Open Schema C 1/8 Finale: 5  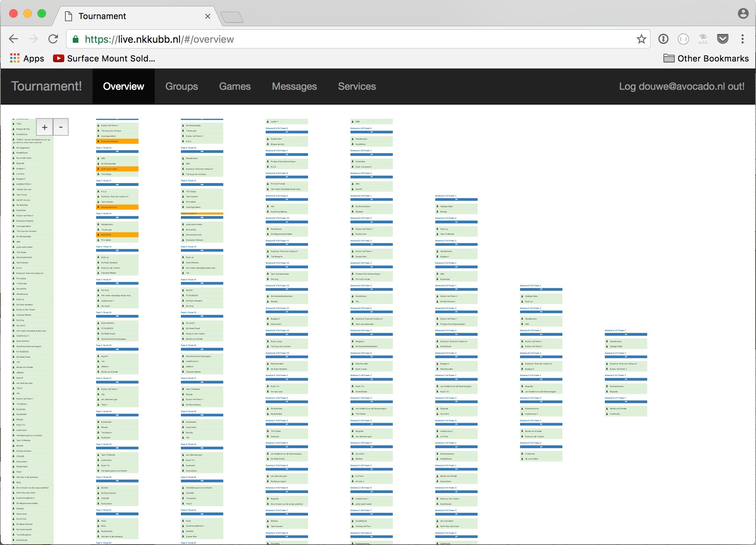(x=361, y=465)
